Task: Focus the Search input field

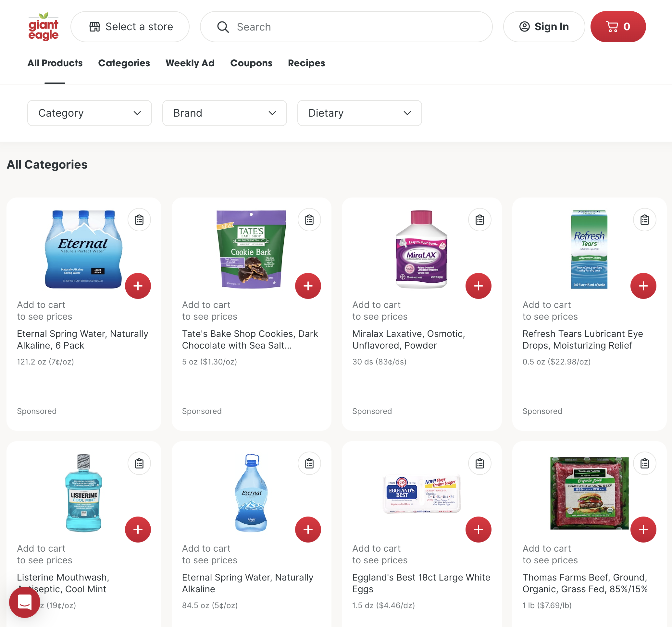Action: click(x=346, y=27)
